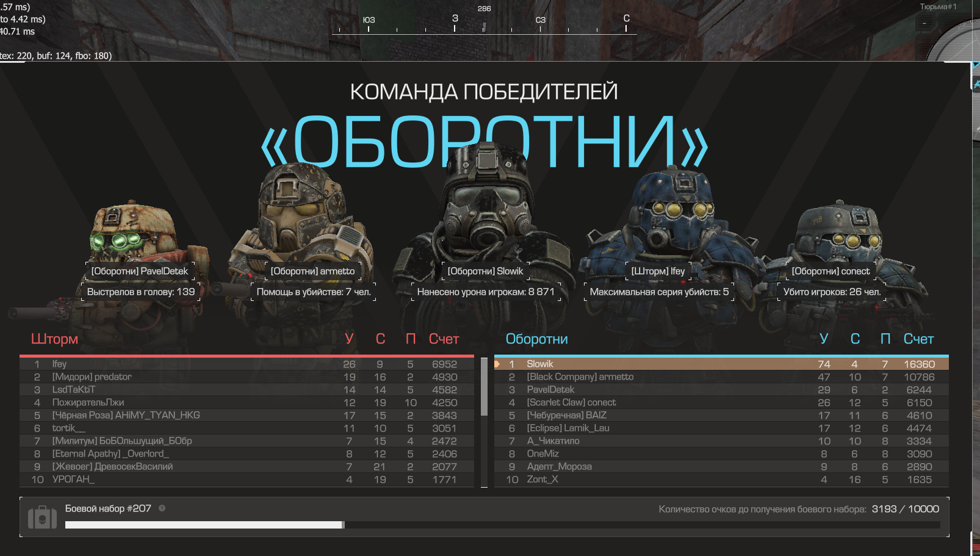
Task: Click lfey score value 6952
Action: tap(444, 364)
